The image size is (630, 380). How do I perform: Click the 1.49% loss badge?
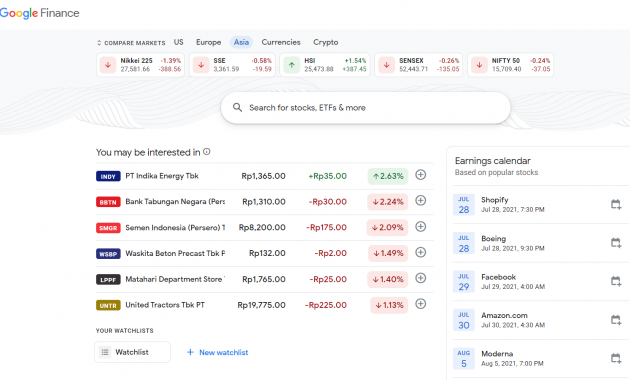388,253
